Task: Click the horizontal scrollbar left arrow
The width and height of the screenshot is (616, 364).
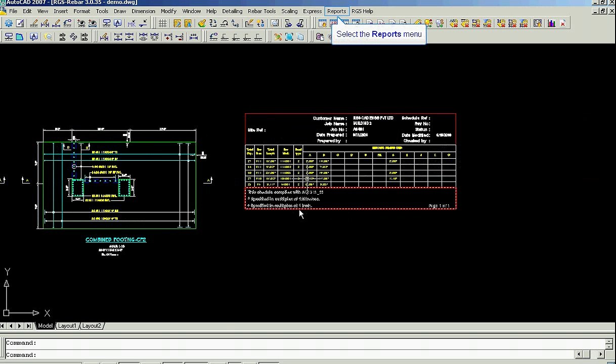Action: (580, 354)
